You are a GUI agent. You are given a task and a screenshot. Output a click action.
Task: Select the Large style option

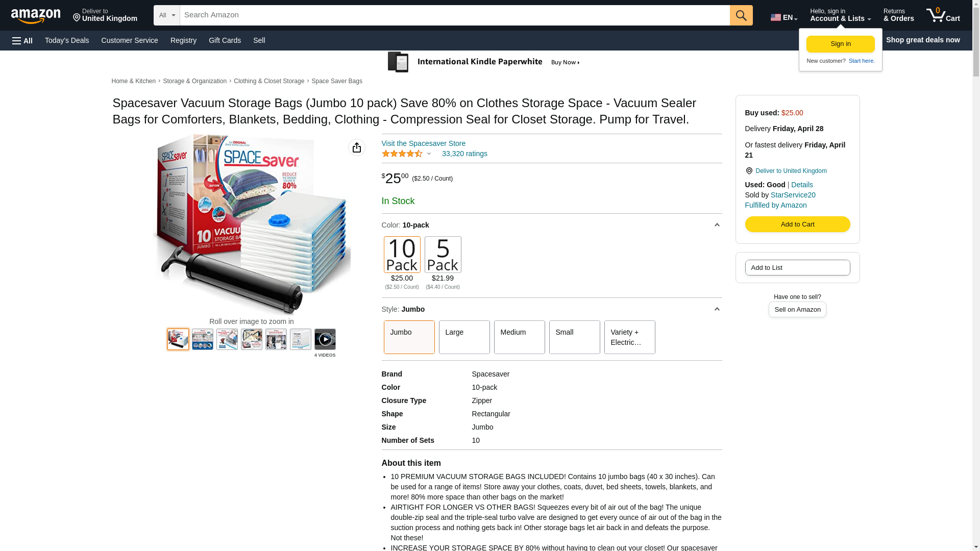coord(464,337)
